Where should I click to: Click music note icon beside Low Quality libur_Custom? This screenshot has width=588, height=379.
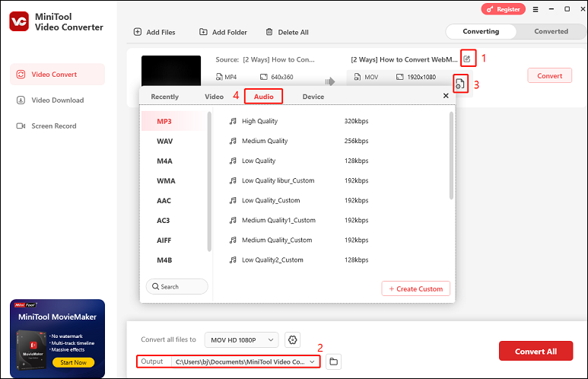233,181
